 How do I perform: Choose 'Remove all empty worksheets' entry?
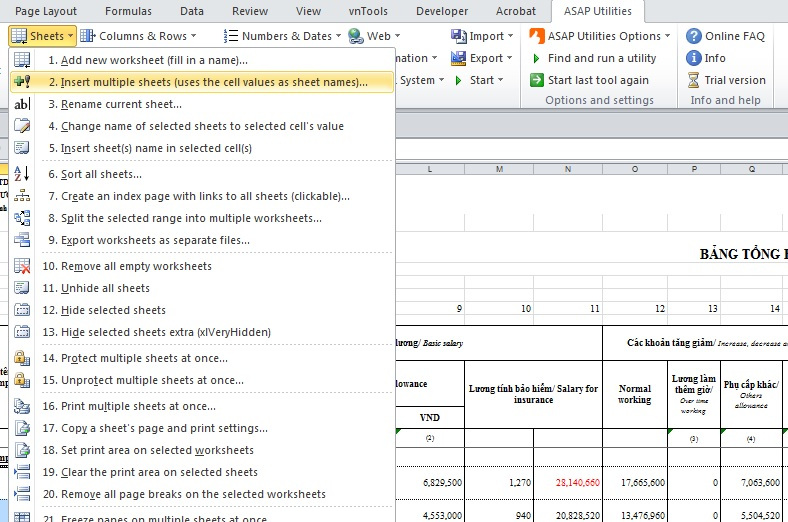(x=202, y=266)
